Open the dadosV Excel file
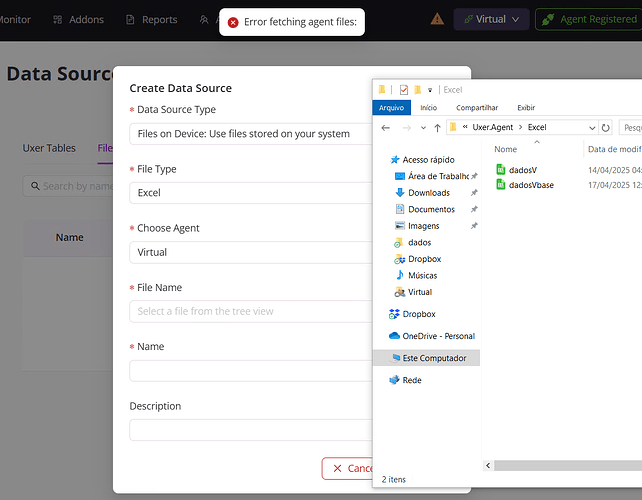 click(522, 170)
